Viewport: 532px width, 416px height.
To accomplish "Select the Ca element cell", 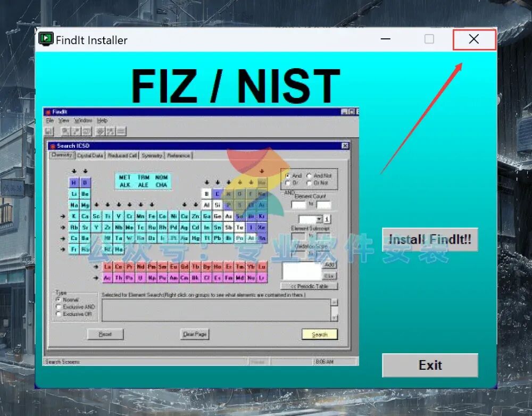I will (x=85, y=216).
